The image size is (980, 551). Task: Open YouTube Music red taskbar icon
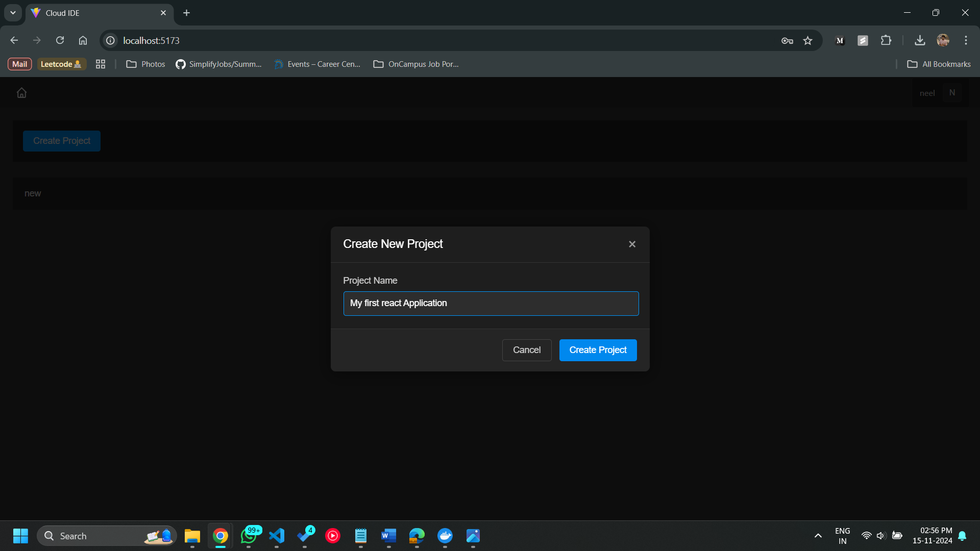click(x=333, y=536)
